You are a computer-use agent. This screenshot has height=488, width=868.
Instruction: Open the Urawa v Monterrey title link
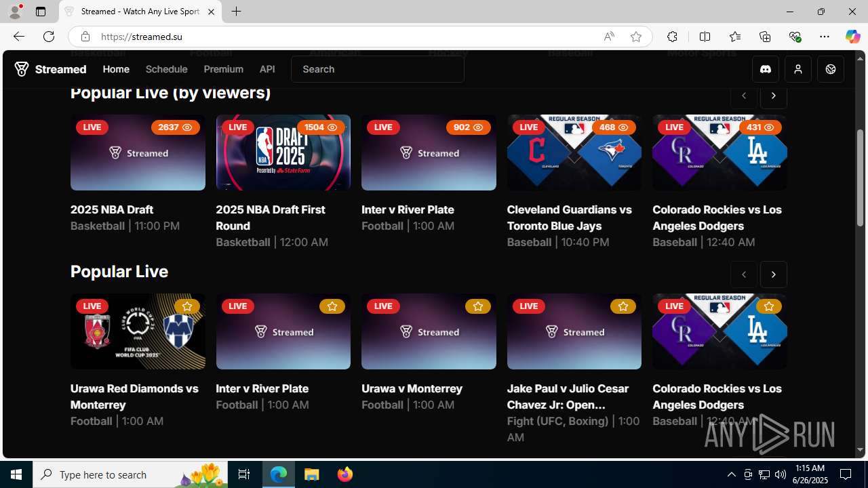(412, 388)
